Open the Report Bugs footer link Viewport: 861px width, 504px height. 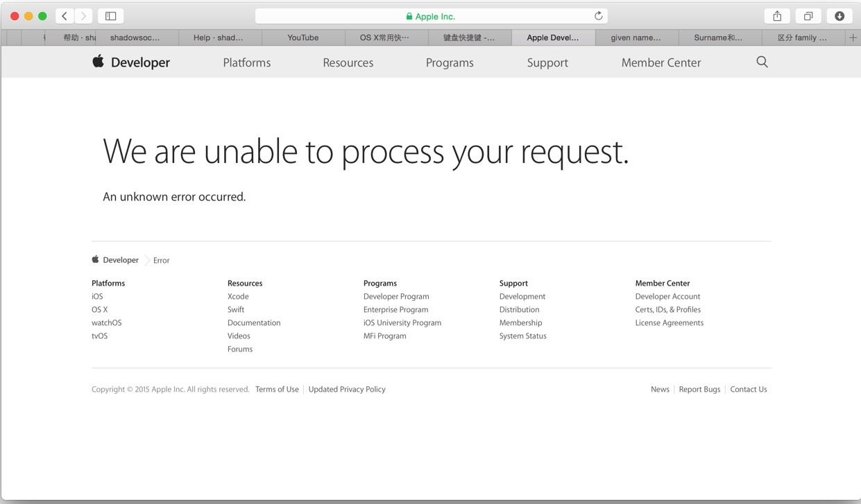699,390
